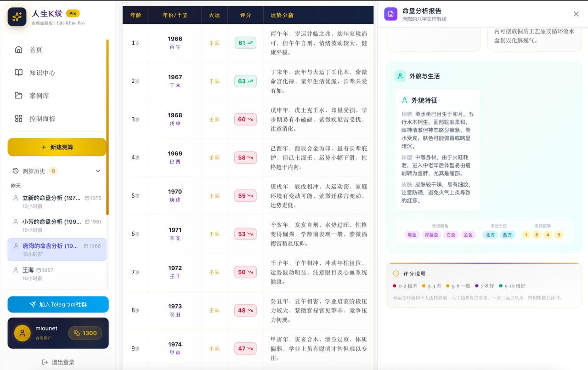Click the logout arrow icon
The width and height of the screenshot is (588, 370).
[x=45, y=362]
